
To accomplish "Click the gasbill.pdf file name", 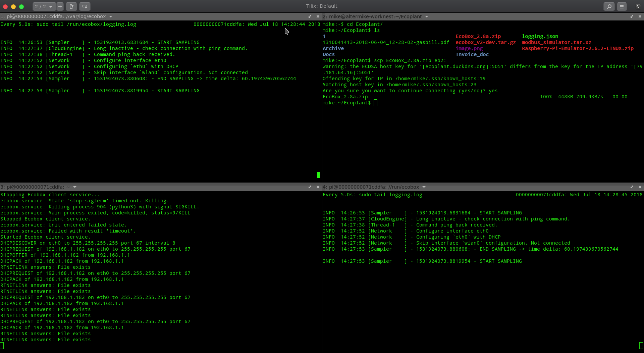I will (x=386, y=42).
